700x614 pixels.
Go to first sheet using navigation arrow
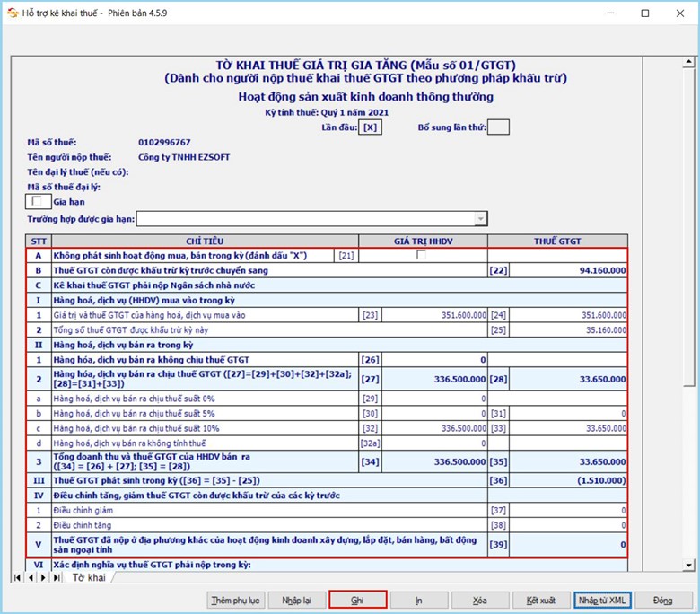point(17,577)
